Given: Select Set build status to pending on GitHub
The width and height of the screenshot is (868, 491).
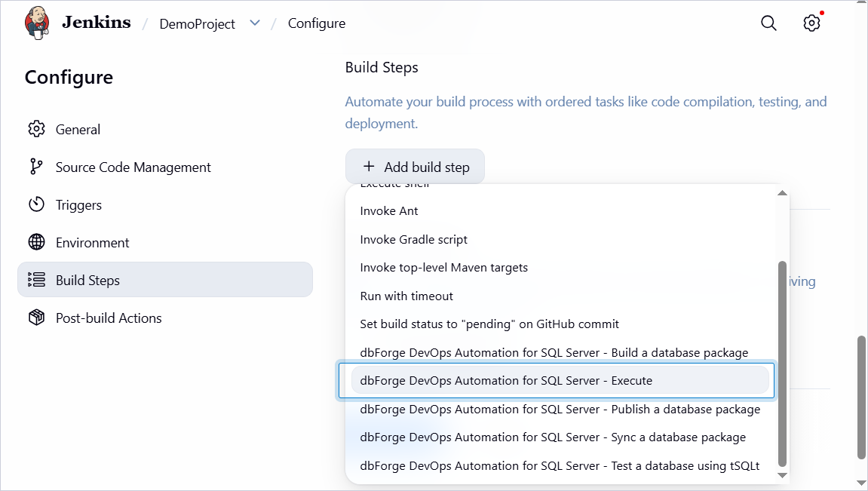Looking at the screenshot, I should click(560, 324).
